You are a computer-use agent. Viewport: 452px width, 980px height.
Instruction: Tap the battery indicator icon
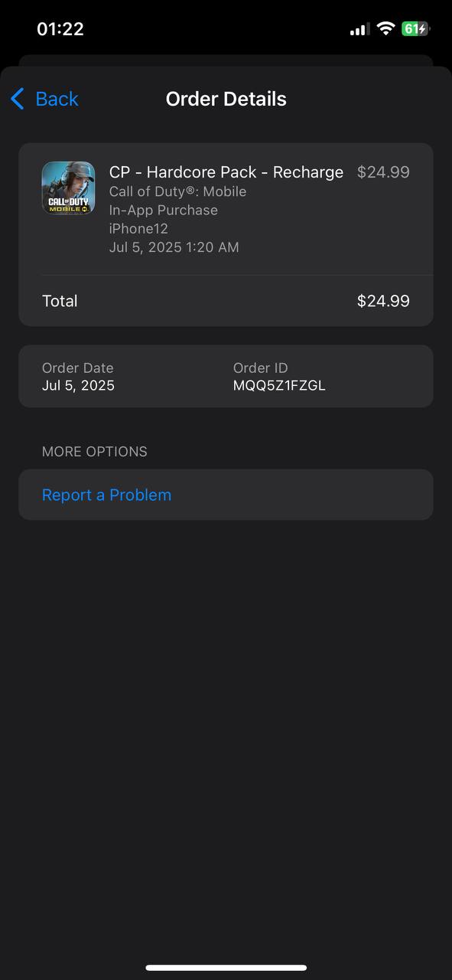416,29
